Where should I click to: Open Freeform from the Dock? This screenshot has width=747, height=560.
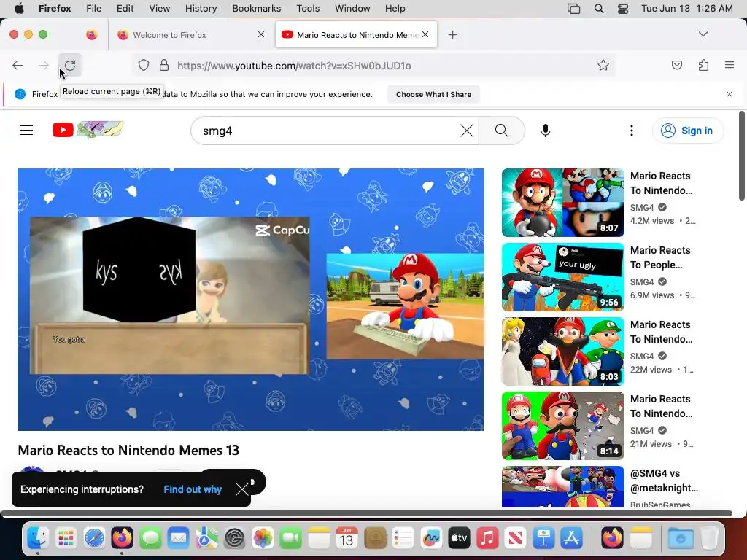point(430,538)
